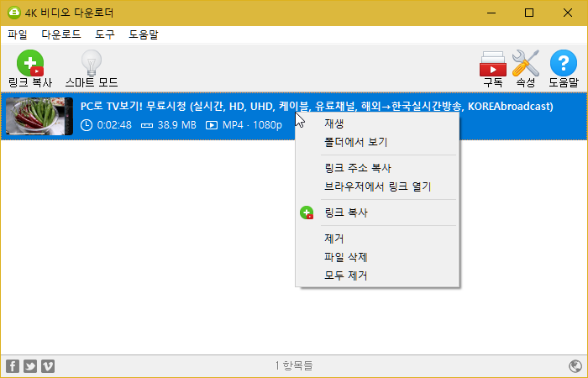
Task: Close the 4K 비디오 다운로더 window
Action: [567, 13]
